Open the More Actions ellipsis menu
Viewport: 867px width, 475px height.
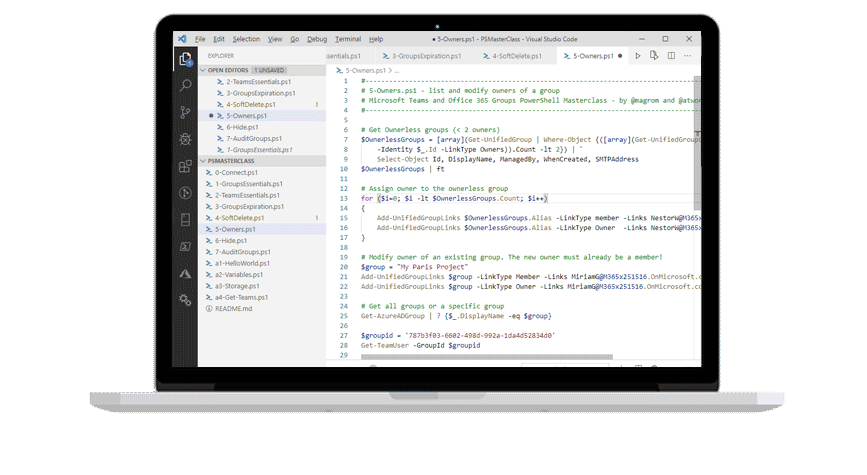point(687,56)
